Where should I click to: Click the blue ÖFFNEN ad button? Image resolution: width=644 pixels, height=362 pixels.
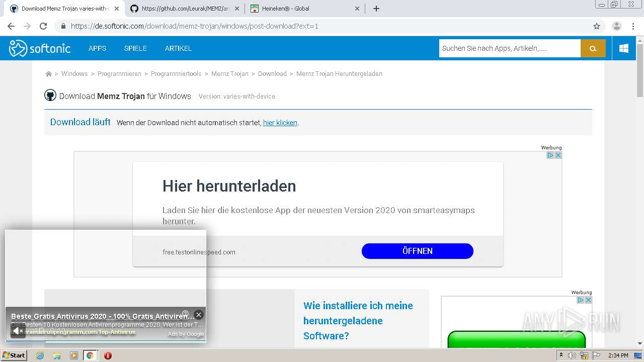point(418,251)
